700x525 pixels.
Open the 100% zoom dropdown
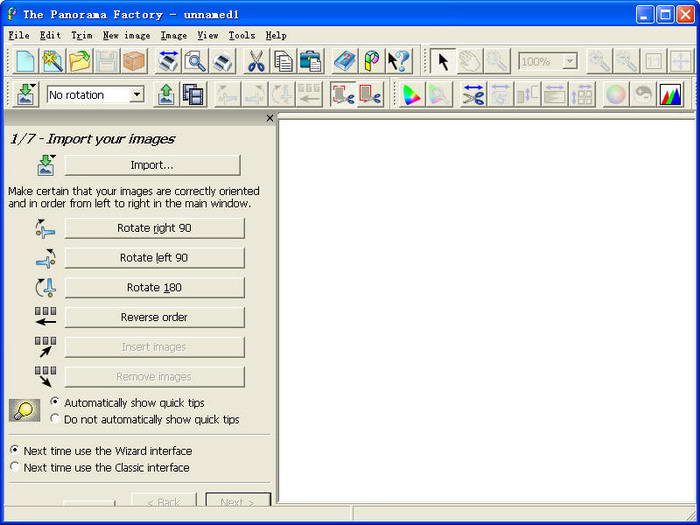click(570, 61)
